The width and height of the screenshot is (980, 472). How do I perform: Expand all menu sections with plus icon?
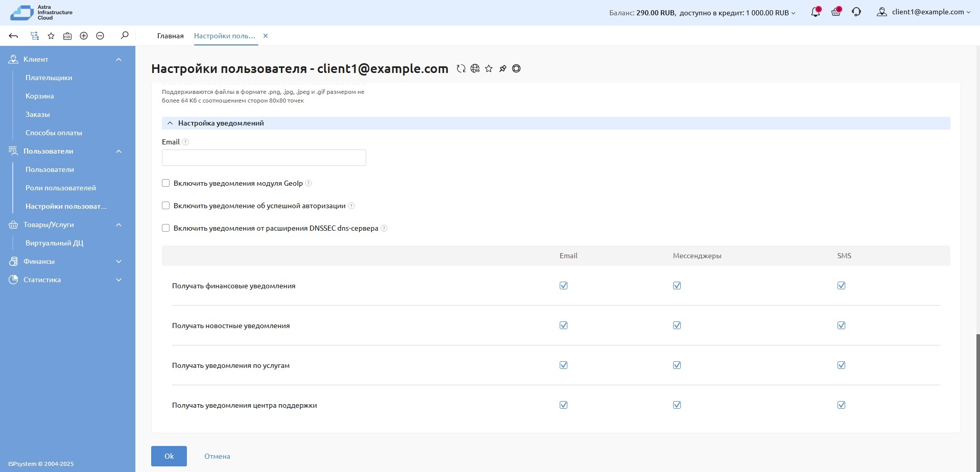pos(84,36)
